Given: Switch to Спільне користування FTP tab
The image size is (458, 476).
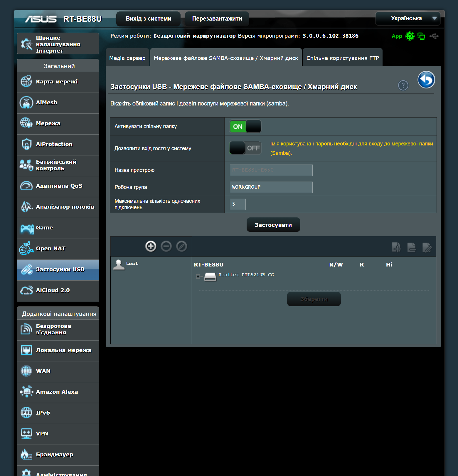Looking at the screenshot, I should click(343, 58).
